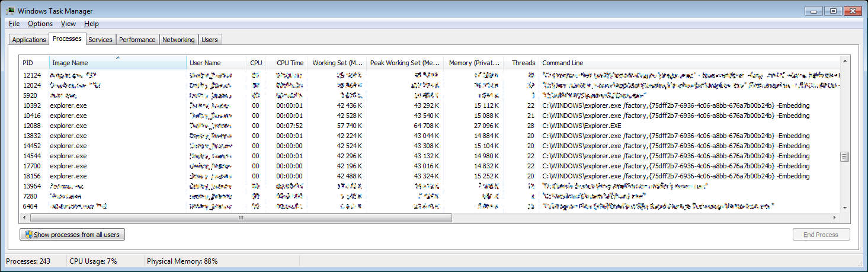Open the Networking tab
This screenshot has width=868, height=272.
coord(178,40)
